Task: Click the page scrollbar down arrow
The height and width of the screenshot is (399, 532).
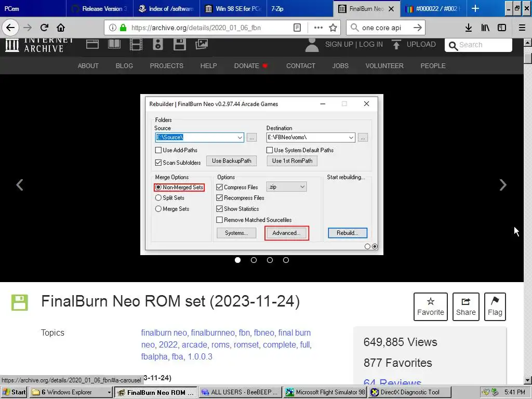Action: (528, 380)
